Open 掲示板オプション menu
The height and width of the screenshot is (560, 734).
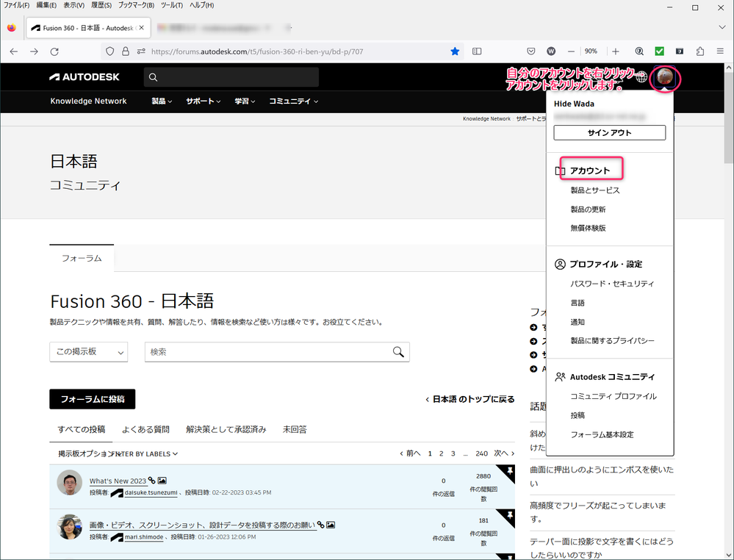click(x=85, y=453)
